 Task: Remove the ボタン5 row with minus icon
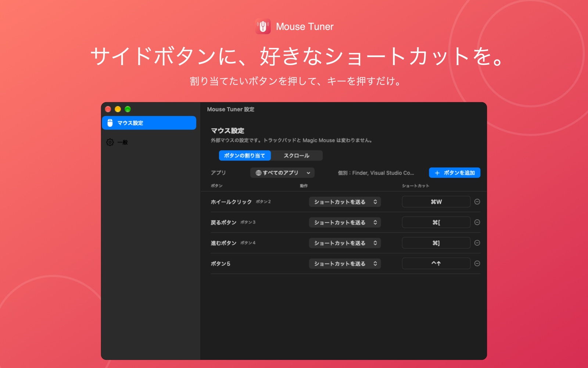(477, 263)
